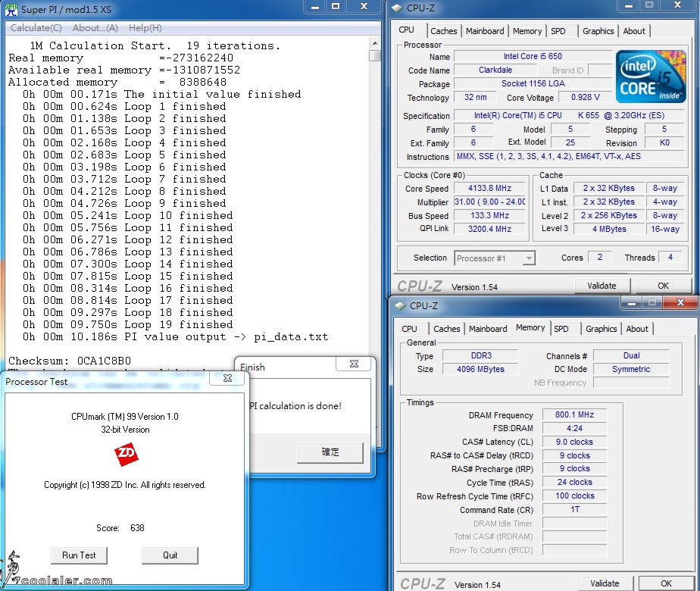This screenshot has height=591, width=700.
Task: Switch to Graphics tab in upper CPU-Z
Action: pos(598,31)
